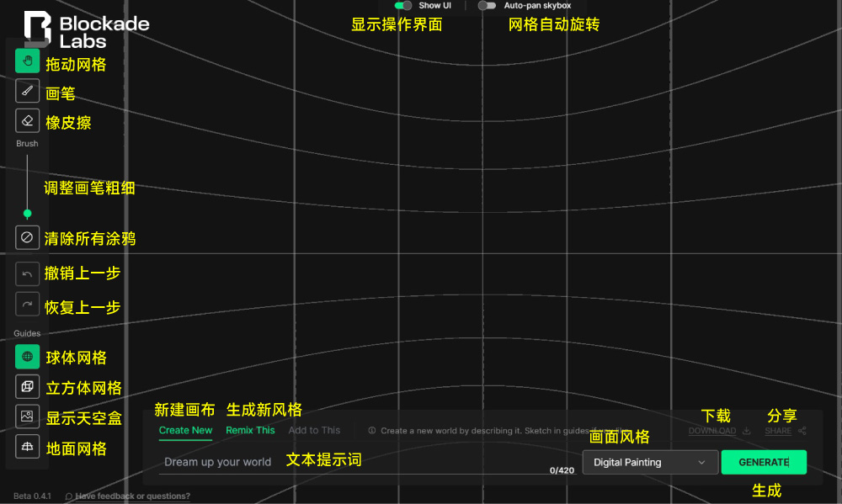Screen dimensions: 842x504
Task: Show the floor grid guide
Action: coord(27,448)
